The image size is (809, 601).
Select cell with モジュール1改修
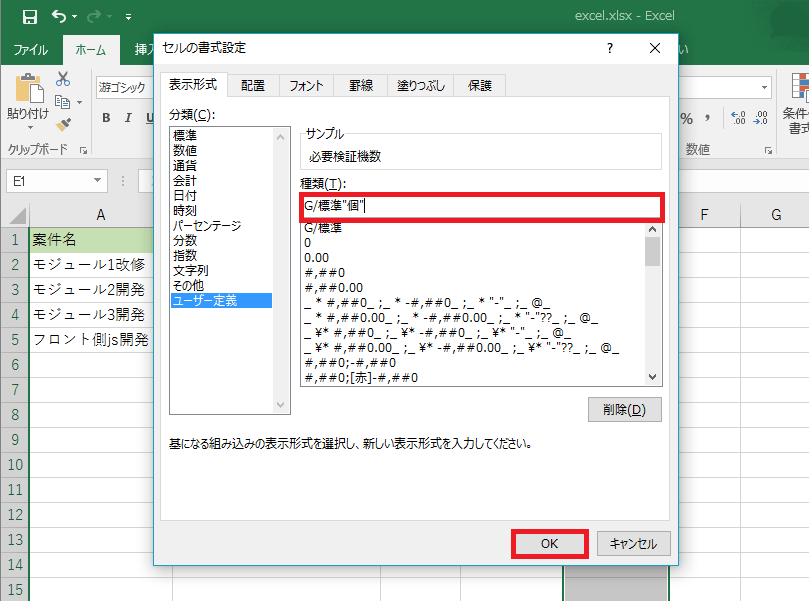tap(91, 265)
